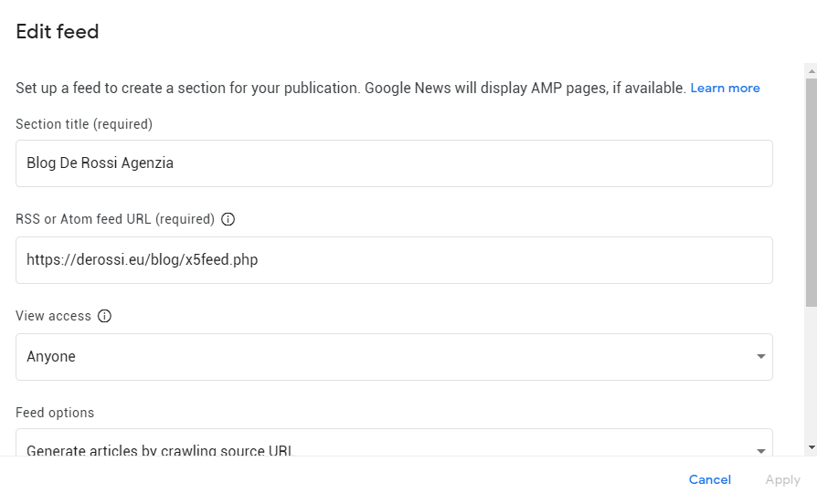Open the Learn more link
Screen dimensions: 817x504
(x=725, y=89)
